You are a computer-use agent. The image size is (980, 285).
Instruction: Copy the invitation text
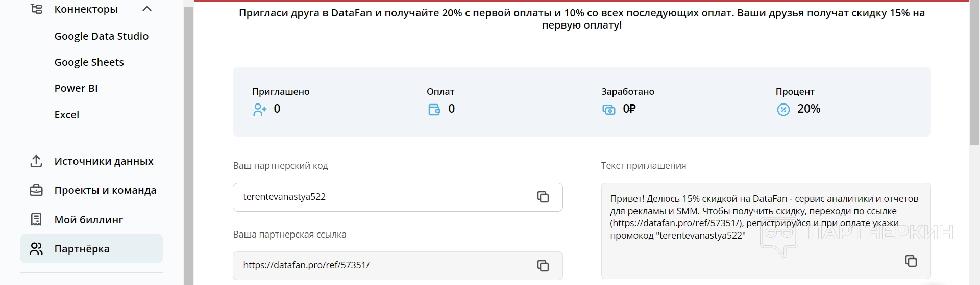(911, 261)
